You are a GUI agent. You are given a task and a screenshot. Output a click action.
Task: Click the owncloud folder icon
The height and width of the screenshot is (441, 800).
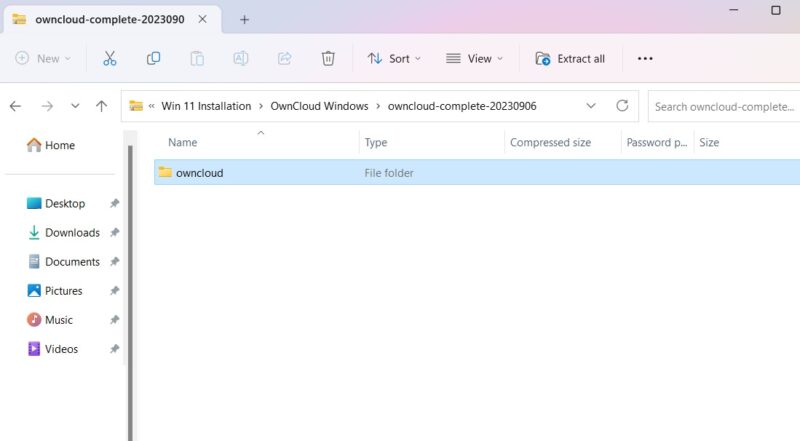[165, 172]
